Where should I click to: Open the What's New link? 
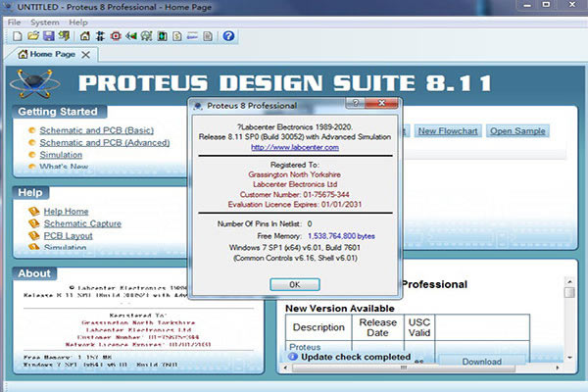(x=64, y=167)
